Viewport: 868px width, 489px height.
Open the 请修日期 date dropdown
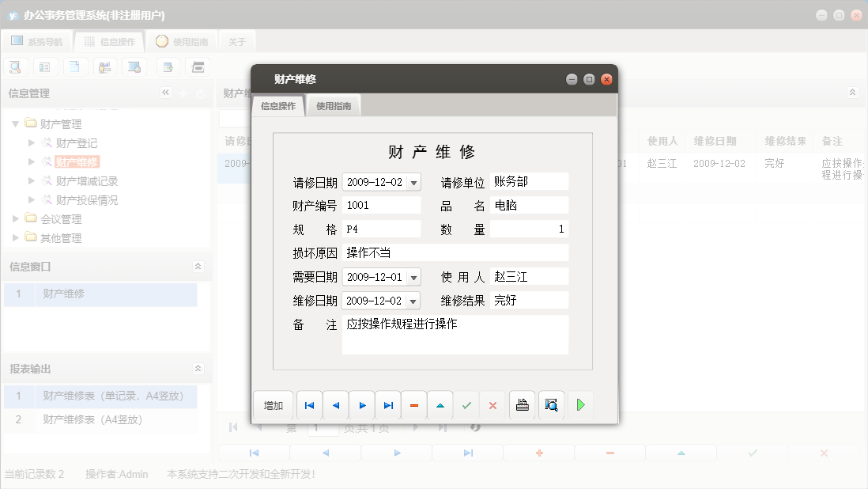(415, 181)
